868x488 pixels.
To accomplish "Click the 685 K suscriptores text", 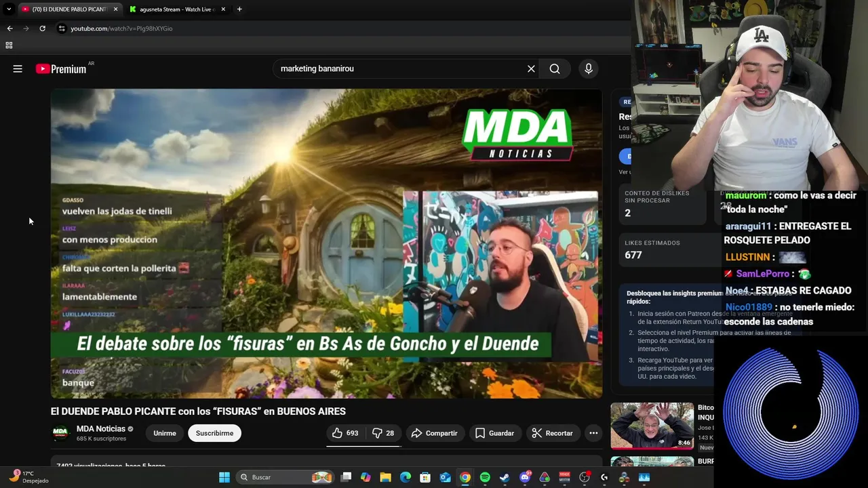I will [x=101, y=439].
